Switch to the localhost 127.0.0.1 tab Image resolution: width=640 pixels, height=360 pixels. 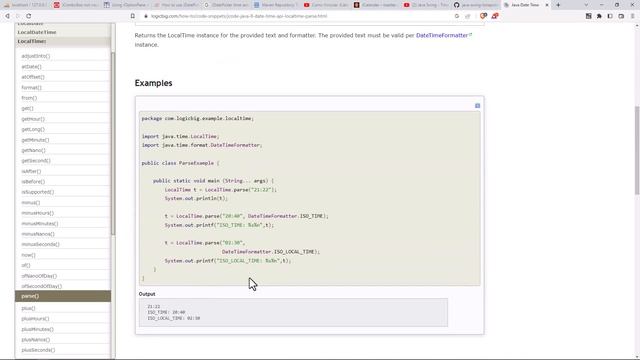tap(26, 5)
